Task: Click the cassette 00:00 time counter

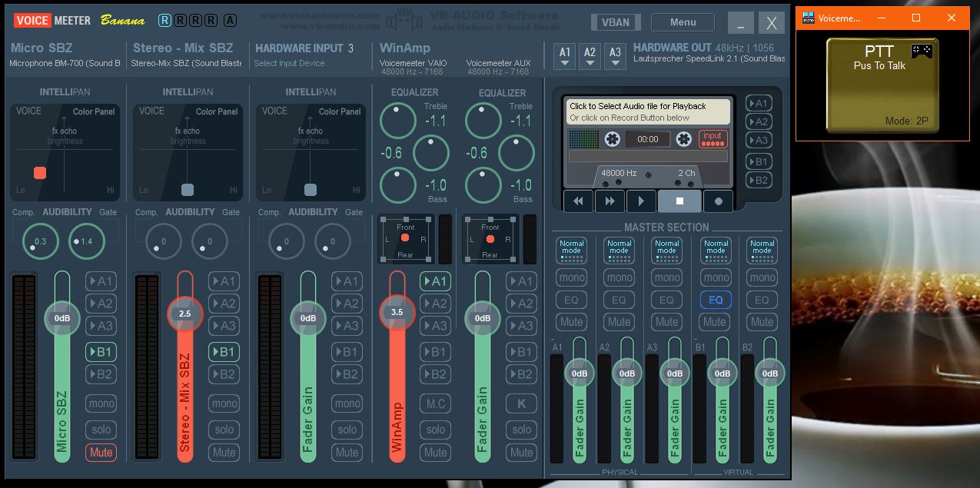Action: coord(648,139)
